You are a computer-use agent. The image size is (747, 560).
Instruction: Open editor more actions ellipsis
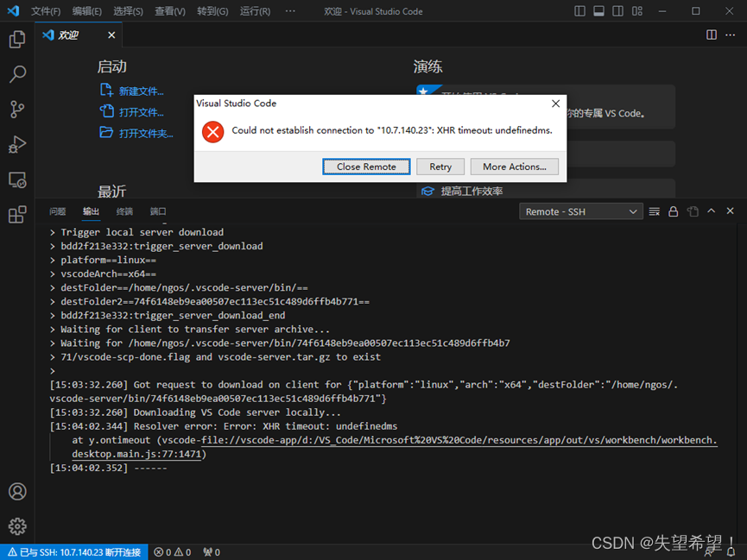click(x=730, y=35)
